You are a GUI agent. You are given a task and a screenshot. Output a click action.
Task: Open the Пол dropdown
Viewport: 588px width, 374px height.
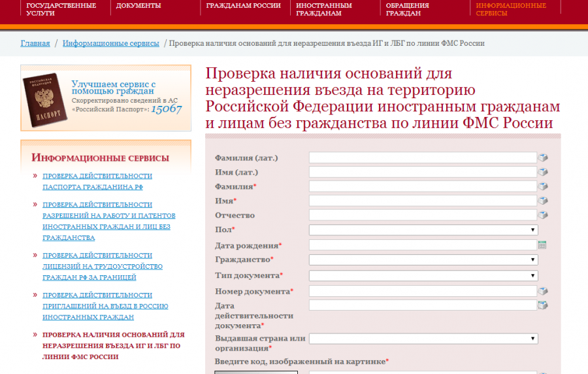[423, 229]
